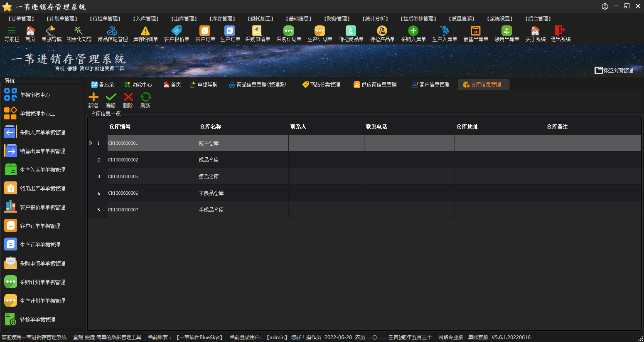Expand the 【系统设置】 menu
644x342 pixels.
pyautogui.click(x=500, y=19)
